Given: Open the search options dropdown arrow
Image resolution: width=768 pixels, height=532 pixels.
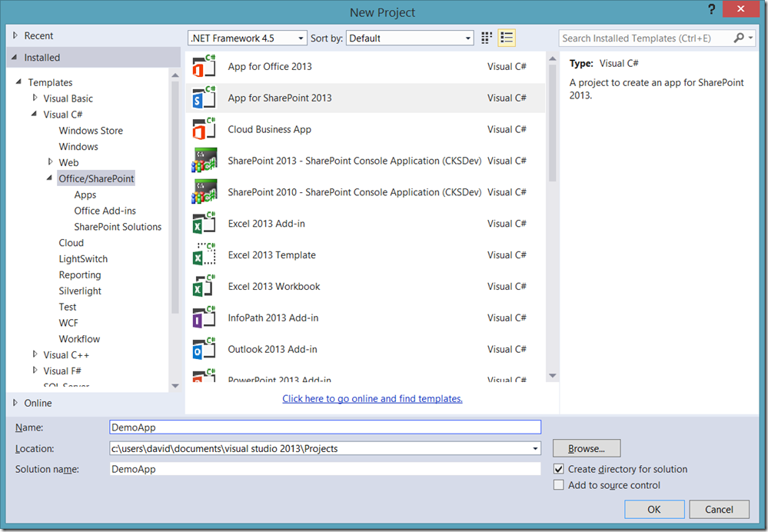Looking at the screenshot, I should [750, 38].
